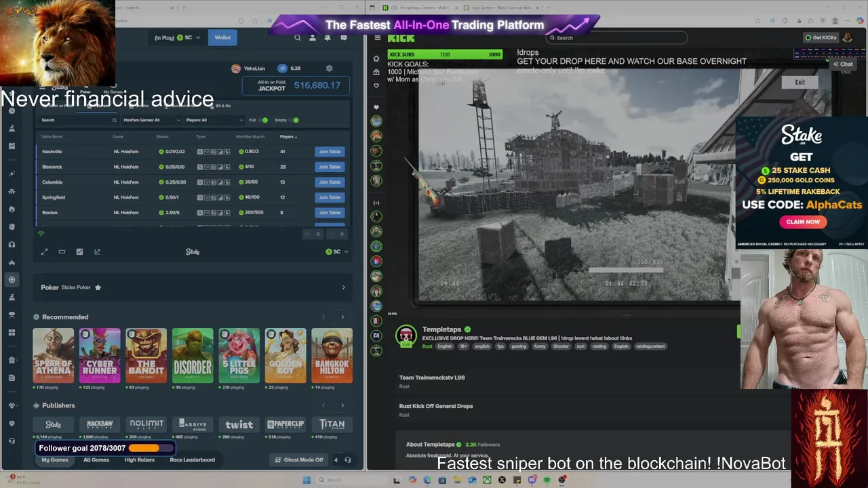The width and height of the screenshot is (868, 488).
Task: Toggle Ghost Mode Off button
Action: click(x=298, y=460)
